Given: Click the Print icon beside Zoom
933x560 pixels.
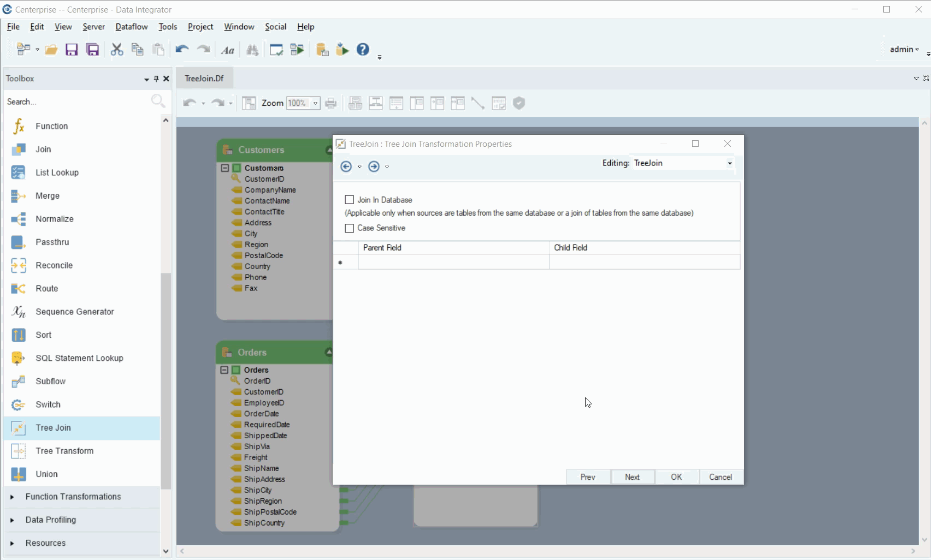Looking at the screenshot, I should [330, 103].
